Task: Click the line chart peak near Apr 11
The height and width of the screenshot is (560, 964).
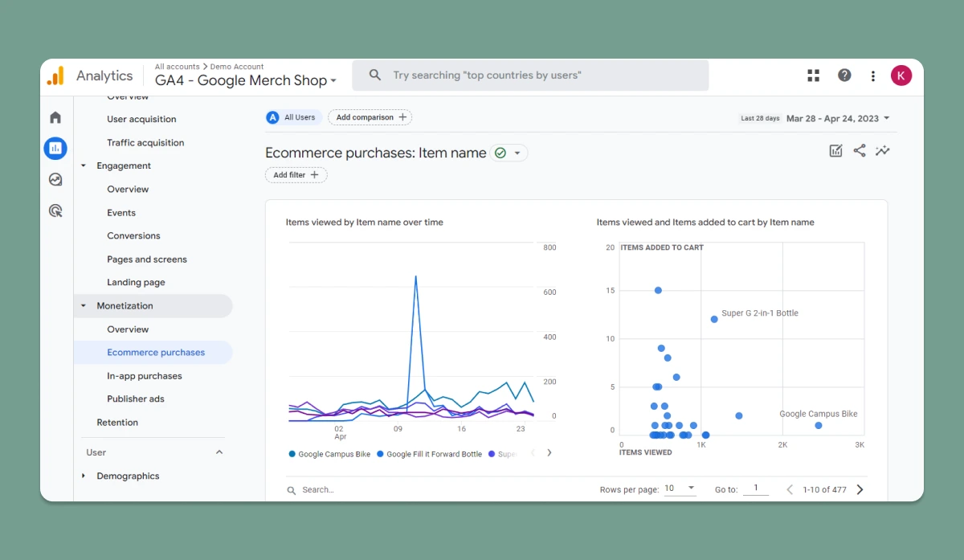Action: [x=416, y=277]
